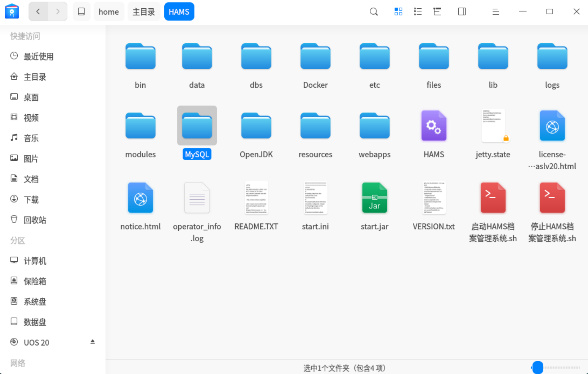Switch to tree view mode
Screen dimensions: 588x374
pyautogui.click(x=437, y=12)
